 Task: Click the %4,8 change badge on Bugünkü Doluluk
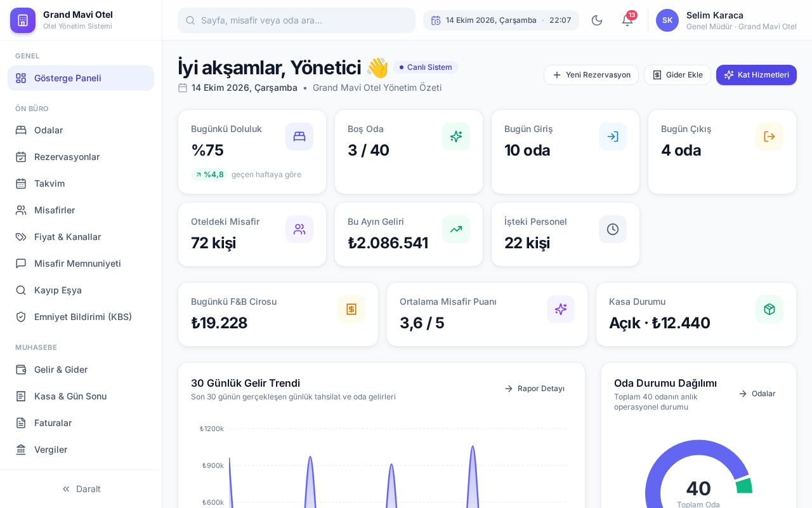pyautogui.click(x=209, y=175)
